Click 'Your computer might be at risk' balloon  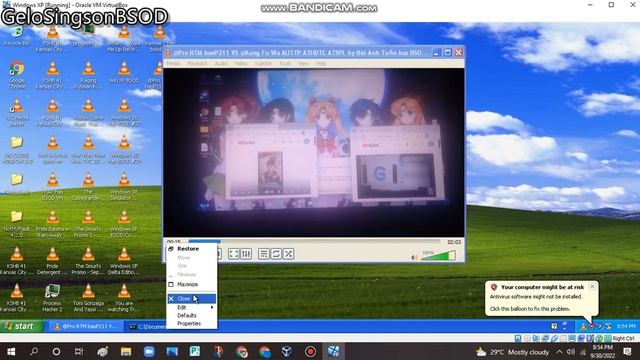(x=542, y=298)
